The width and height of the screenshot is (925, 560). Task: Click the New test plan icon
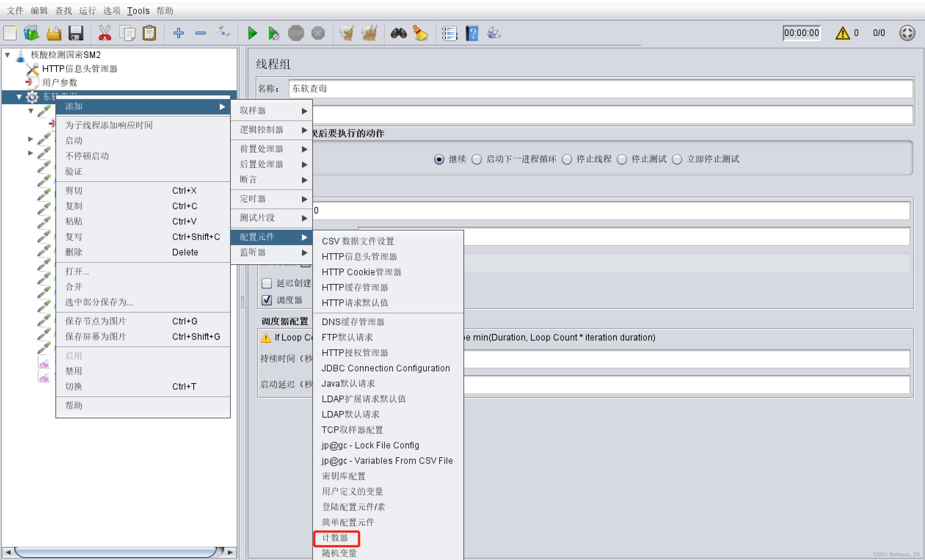(x=10, y=33)
